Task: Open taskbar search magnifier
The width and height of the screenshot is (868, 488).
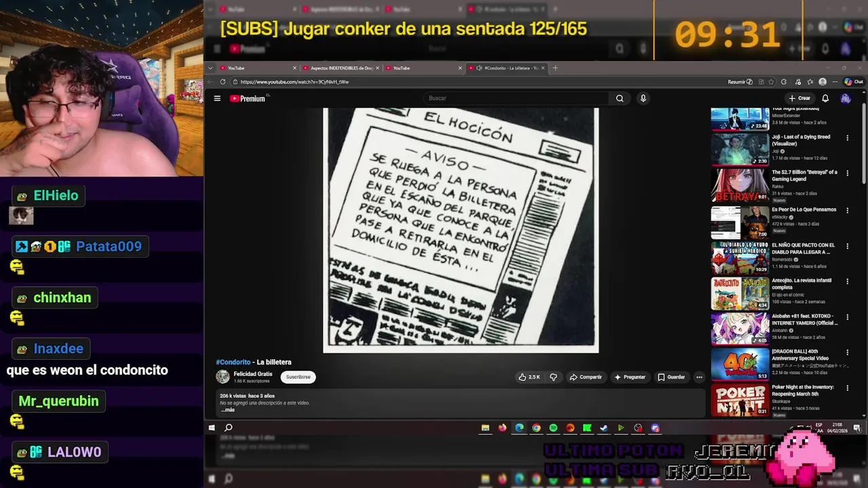Action: 229,428
